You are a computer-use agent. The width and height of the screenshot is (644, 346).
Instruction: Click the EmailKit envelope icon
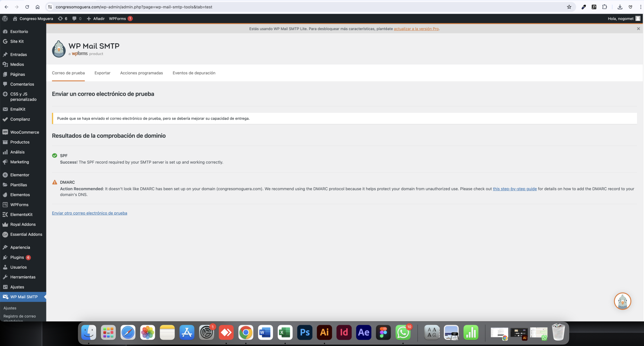pyautogui.click(x=5, y=109)
